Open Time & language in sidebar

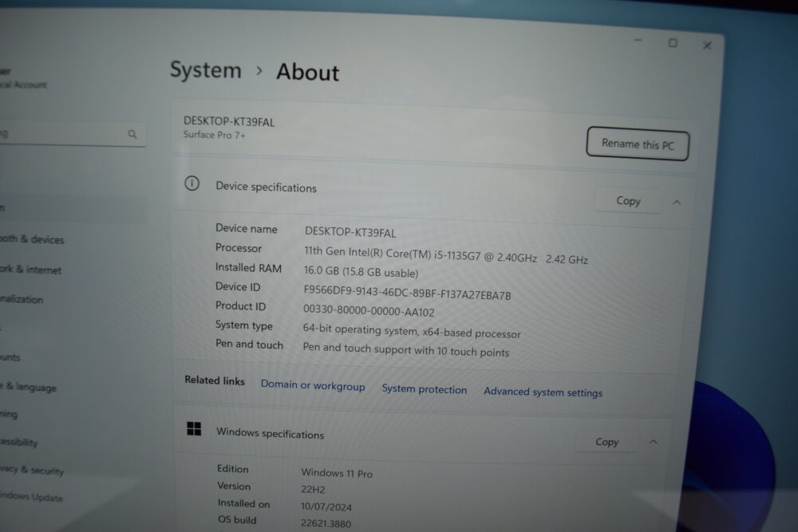coord(28,387)
